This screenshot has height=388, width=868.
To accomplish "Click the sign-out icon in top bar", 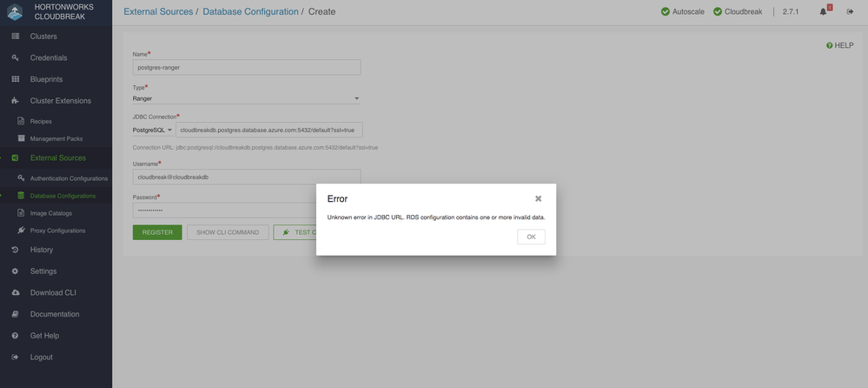I will pos(851,11).
